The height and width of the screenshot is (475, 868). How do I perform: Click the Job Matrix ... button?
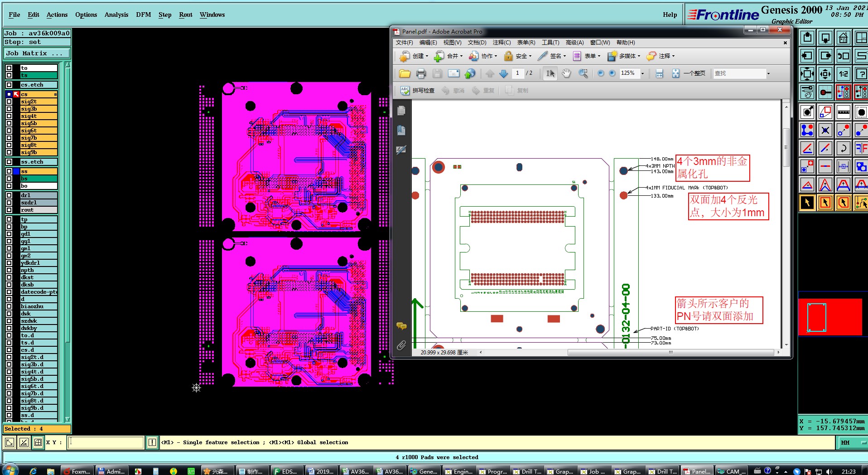point(37,53)
